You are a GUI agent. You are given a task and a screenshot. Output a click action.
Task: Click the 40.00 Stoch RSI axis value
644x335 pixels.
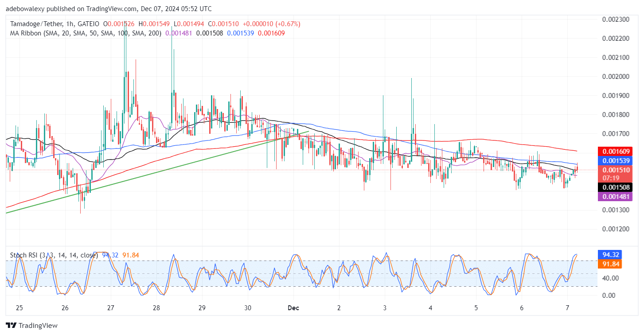click(x=611, y=278)
